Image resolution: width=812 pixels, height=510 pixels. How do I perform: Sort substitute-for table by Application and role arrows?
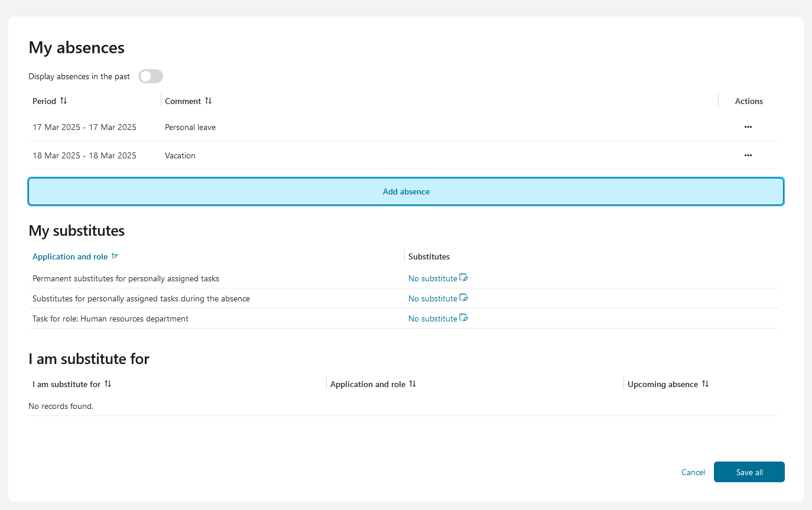click(x=413, y=384)
